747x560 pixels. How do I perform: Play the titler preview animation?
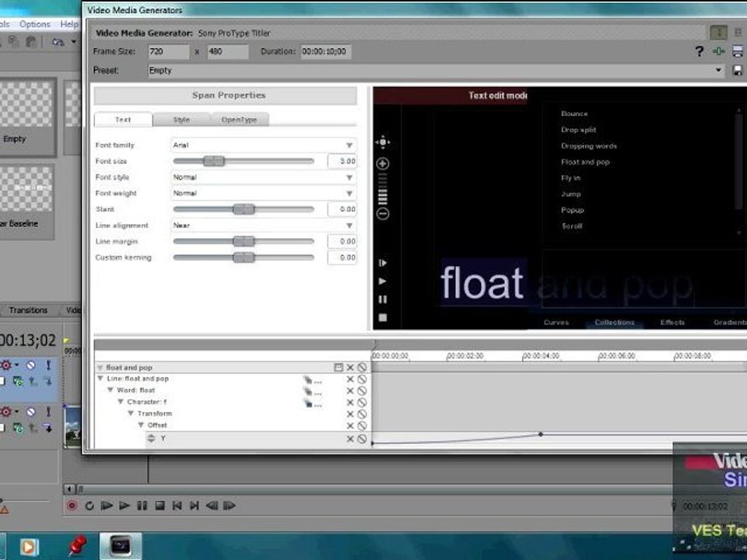pyautogui.click(x=383, y=281)
